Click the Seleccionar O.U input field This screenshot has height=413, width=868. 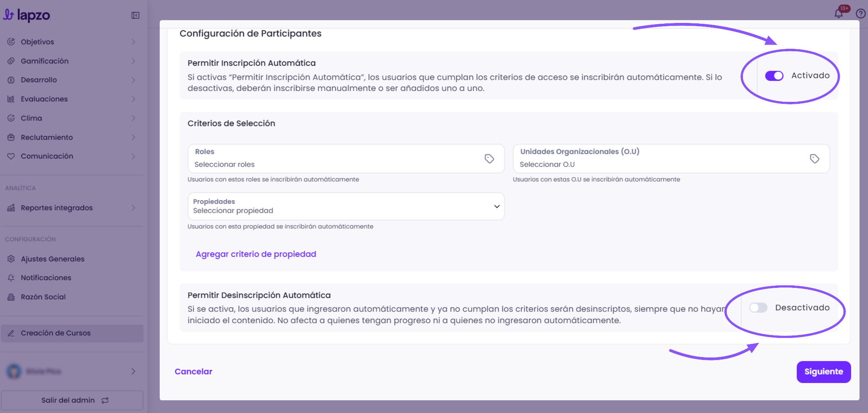[671, 159]
